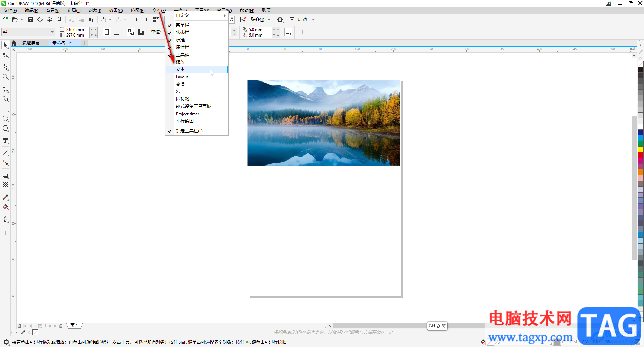Set portrait page orientation

tap(107, 32)
